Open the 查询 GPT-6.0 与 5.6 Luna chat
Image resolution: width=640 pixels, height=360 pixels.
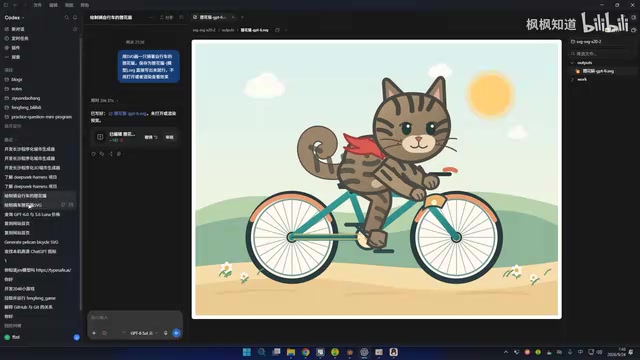[32, 214]
